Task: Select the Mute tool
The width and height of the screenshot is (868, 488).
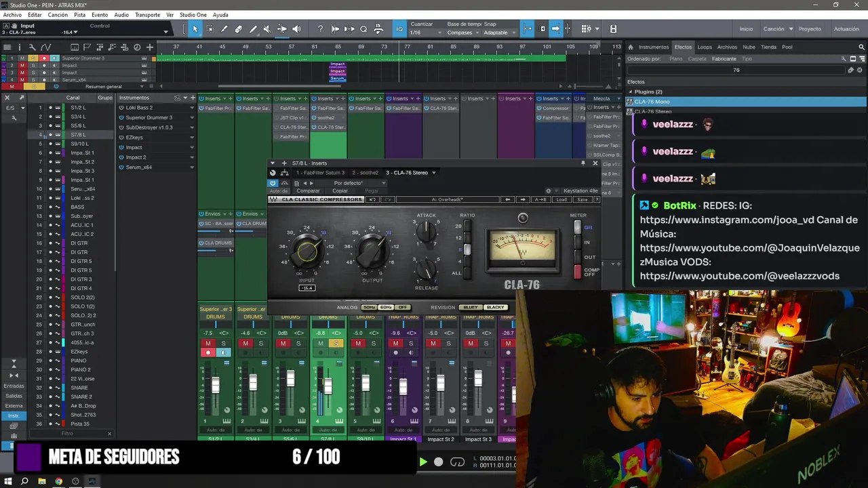Action: (x=267, y=29)
